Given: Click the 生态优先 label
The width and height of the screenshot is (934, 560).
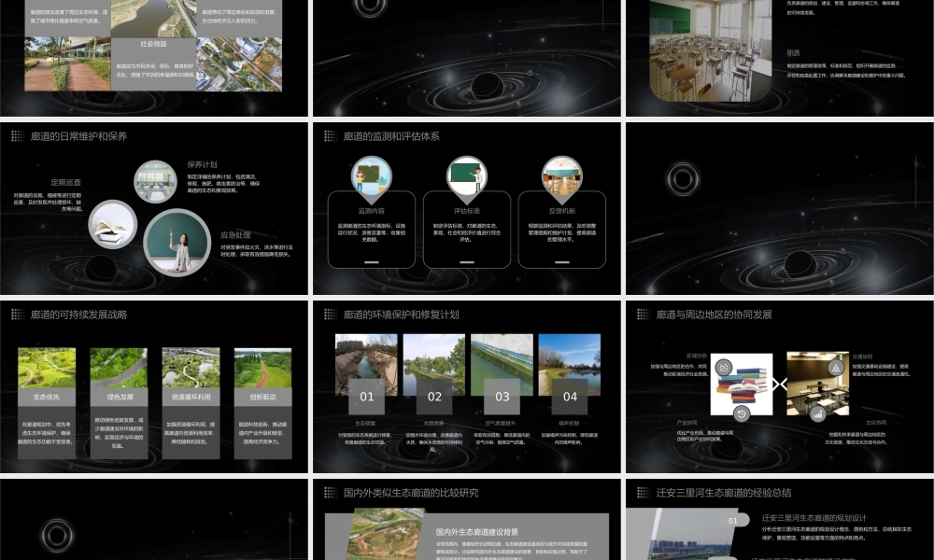Looking at the screenshot, I should [x=47, y=397].
